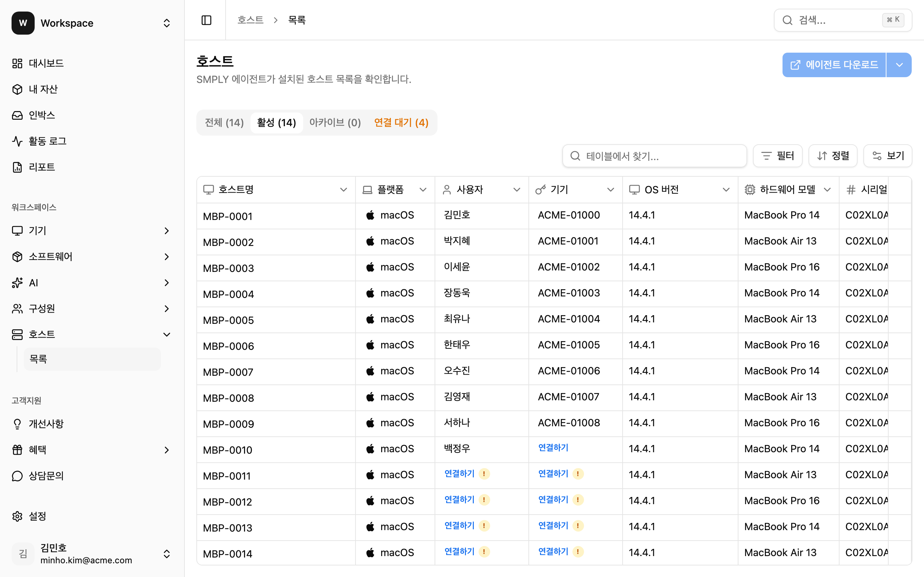Open 에이전트 다운로드 dropdown arrow
This screenshot has height=577, width=924.
(899, 65)
